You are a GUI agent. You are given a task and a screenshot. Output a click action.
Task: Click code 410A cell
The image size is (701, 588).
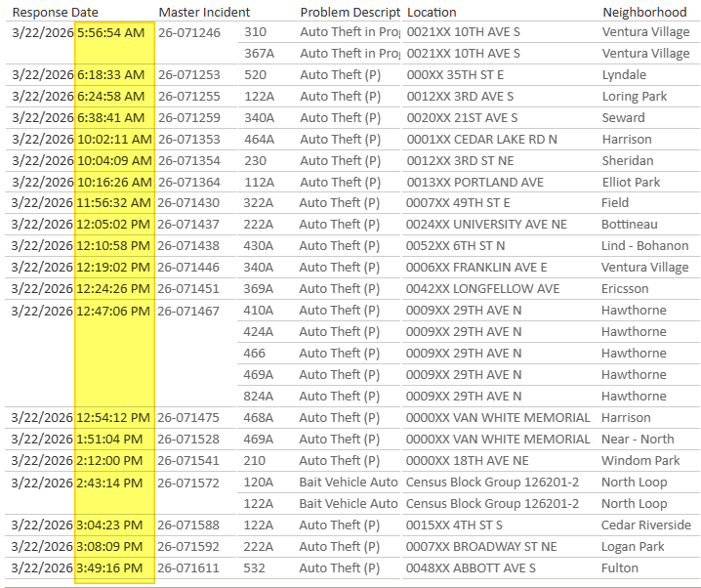tap(259, 310)
